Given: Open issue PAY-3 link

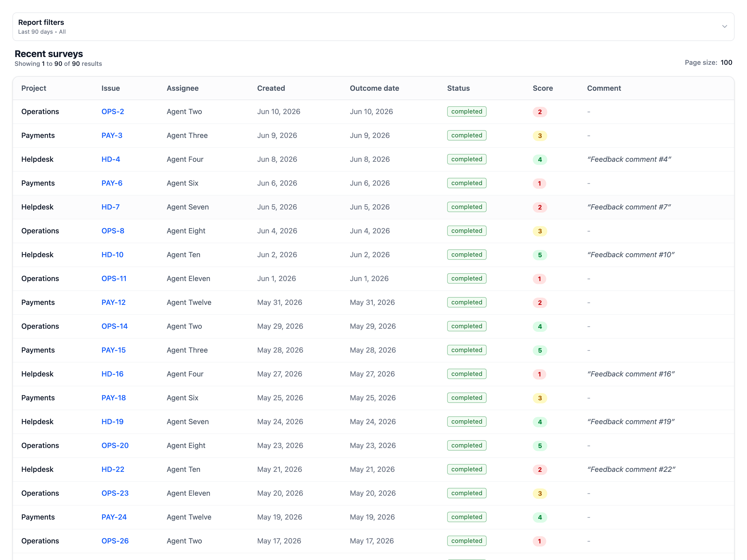Looking at the screenshot, I should tap(112, 135).
